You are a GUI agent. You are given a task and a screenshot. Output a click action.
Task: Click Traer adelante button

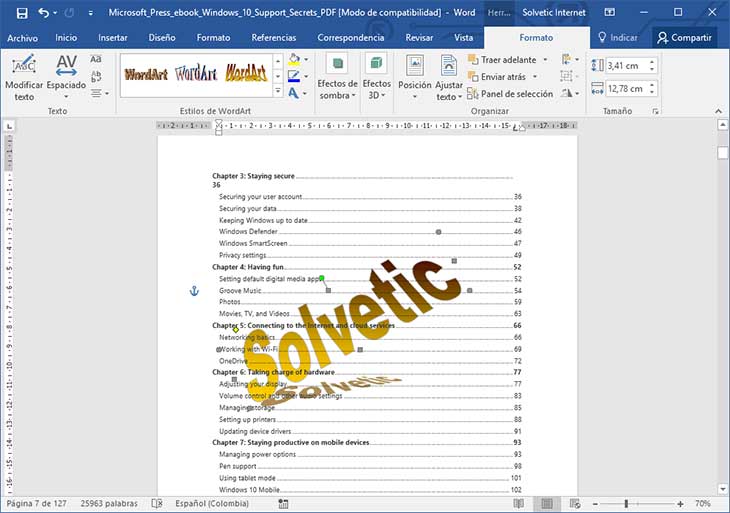pyautogui.click(x=502, y=60)
